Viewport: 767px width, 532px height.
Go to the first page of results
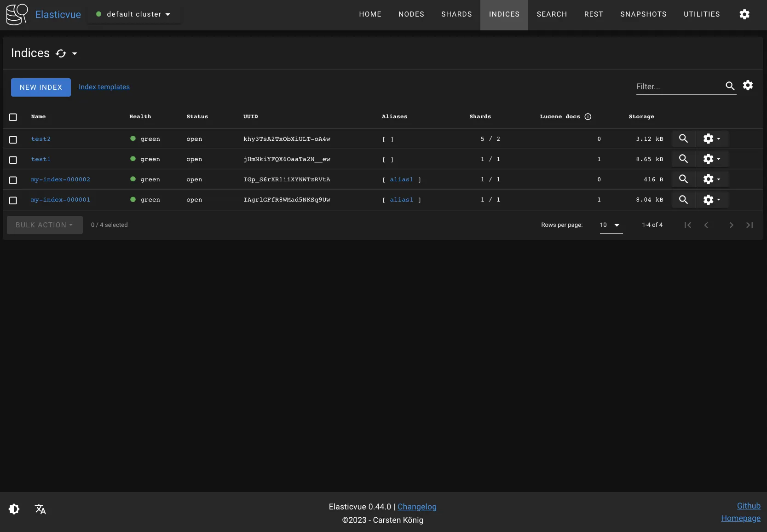click(688, 225)
